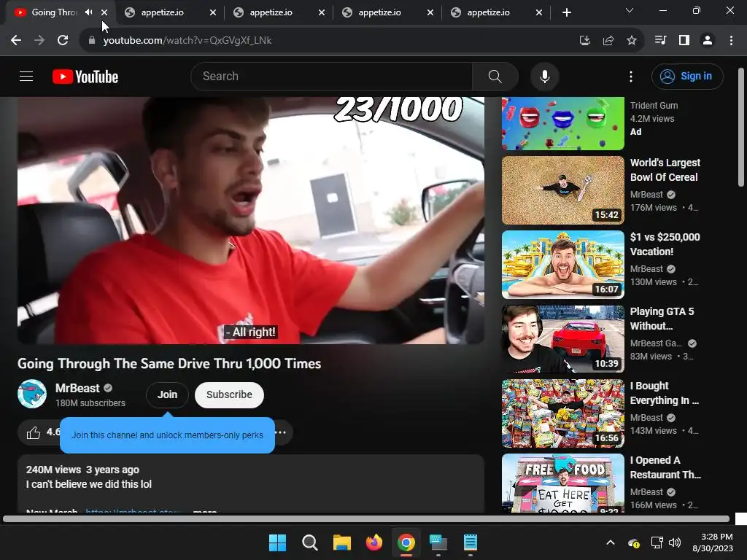The image size is (747, 560).
Task: Click the horizontal scrollbar at bottom
Action: (x=366, y=518)
